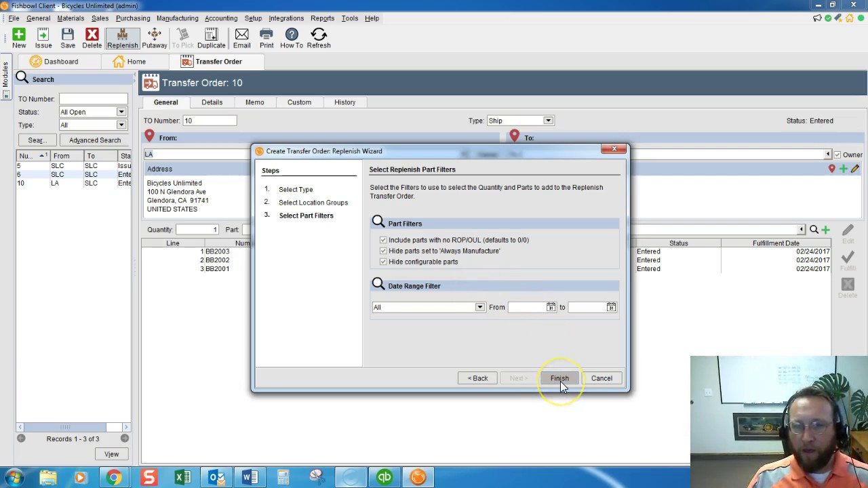Open QuickBooks from the taskbar
Image resolution: width=868 pixels, height=488 pixels.
click(384, 477)
